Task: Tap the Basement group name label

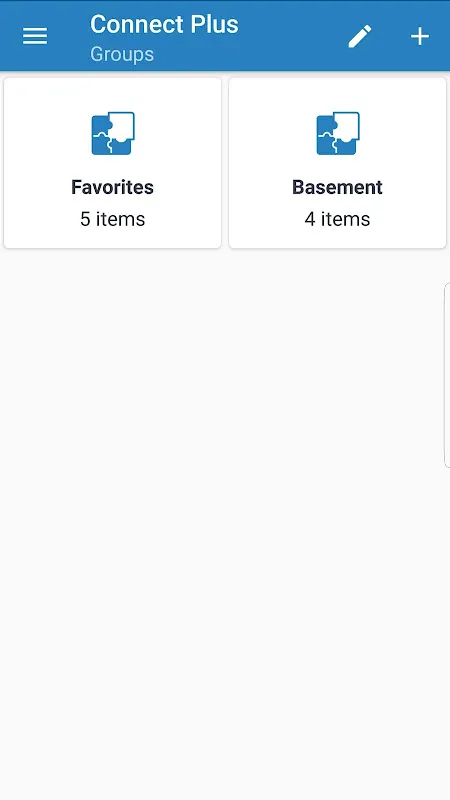Action: tap(337, 187)
